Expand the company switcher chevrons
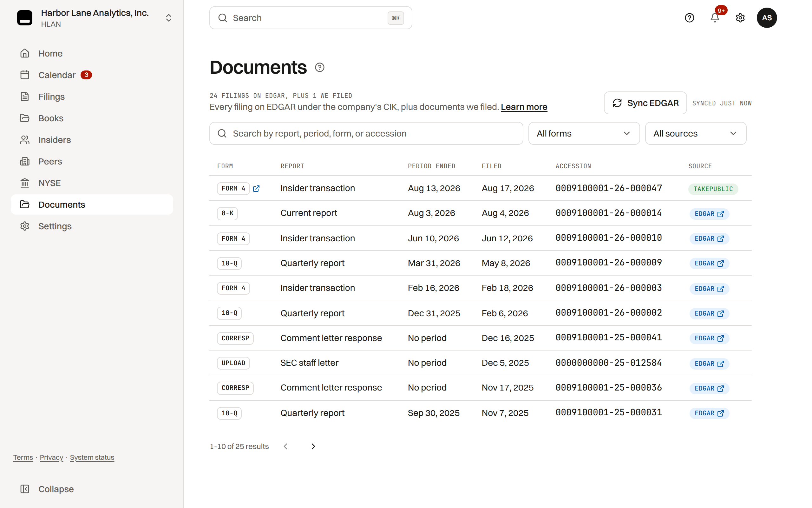 pos(169,18)
